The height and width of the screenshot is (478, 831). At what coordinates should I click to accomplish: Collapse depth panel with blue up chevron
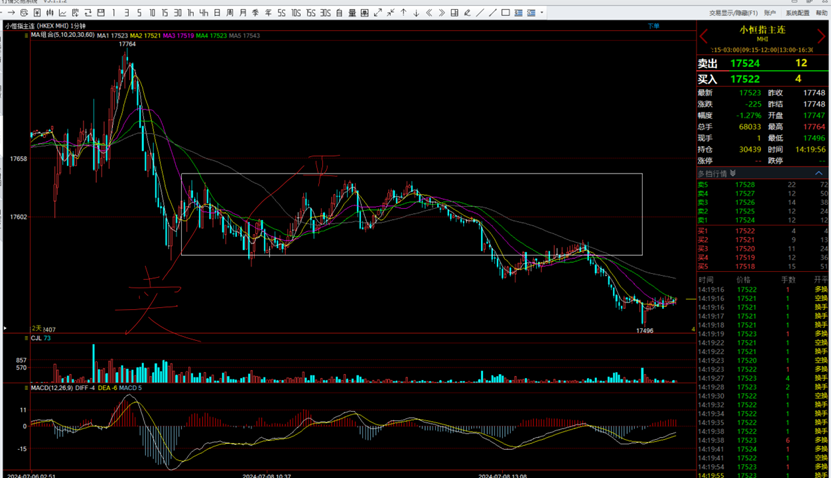point(819,173)
